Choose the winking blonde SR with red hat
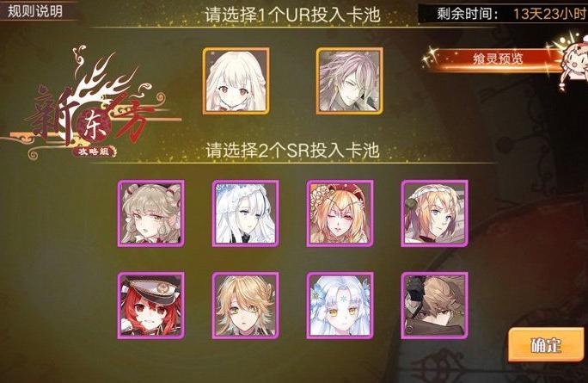This screenshot has width=588, height=383. point(340,213)
